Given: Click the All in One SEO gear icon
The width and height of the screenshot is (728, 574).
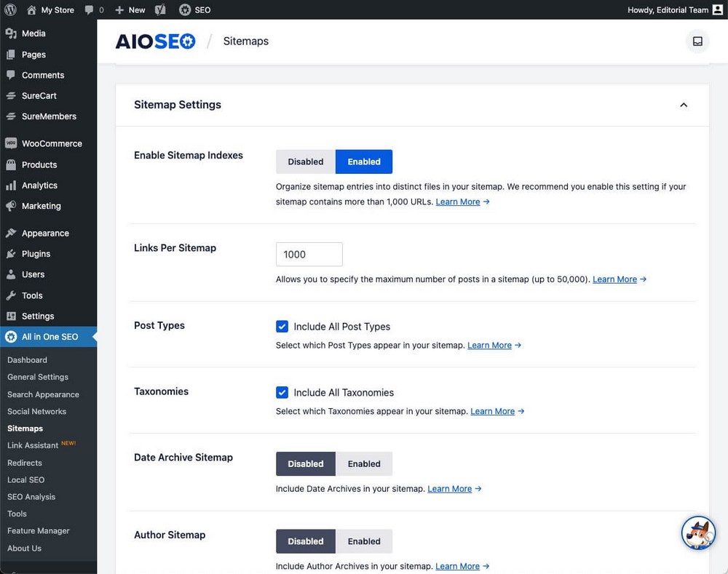Looking at the screenshot, I should (x=11, y=337).
